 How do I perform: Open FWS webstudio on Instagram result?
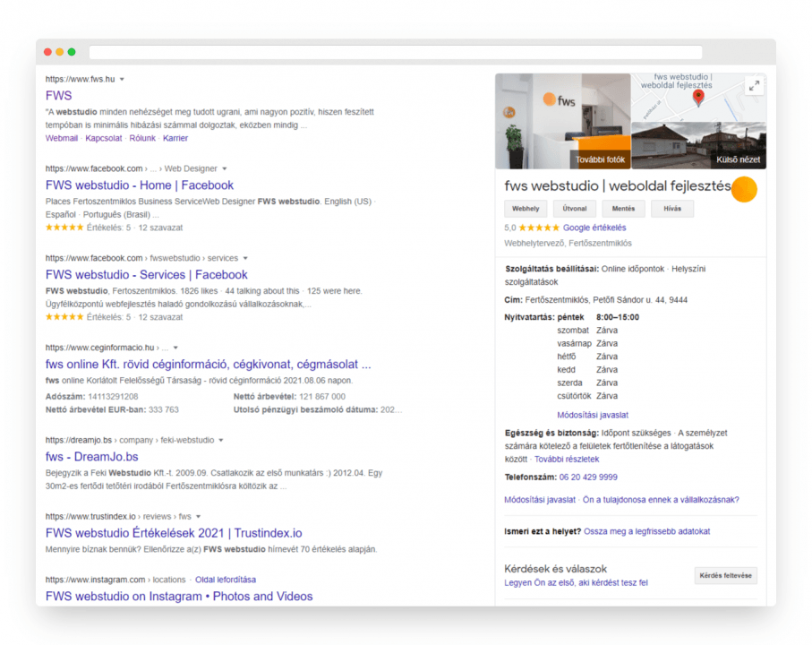click(179, 597)
